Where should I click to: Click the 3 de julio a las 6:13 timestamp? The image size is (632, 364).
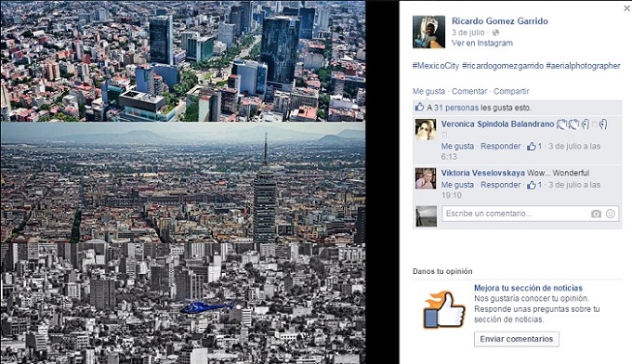[520, 151]
